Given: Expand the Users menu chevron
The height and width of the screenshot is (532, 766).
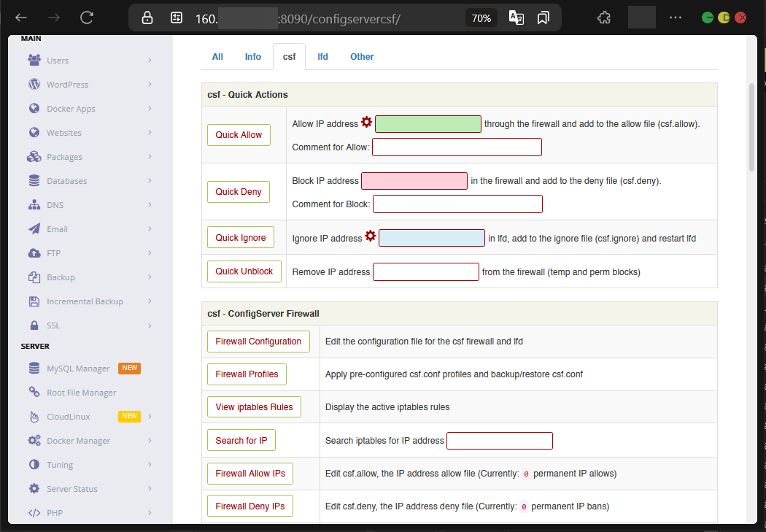Looking at the screenshot, I should (x=150, y=60).
